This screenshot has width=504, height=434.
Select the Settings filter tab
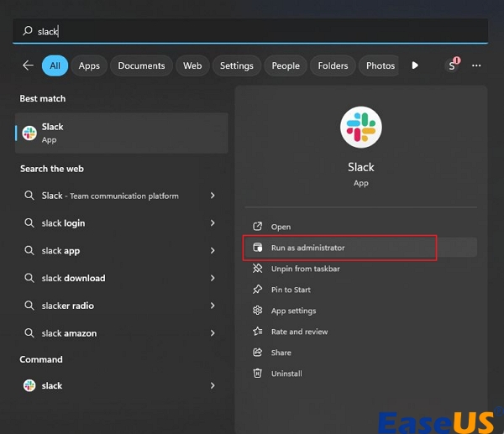tap(236, 65)
